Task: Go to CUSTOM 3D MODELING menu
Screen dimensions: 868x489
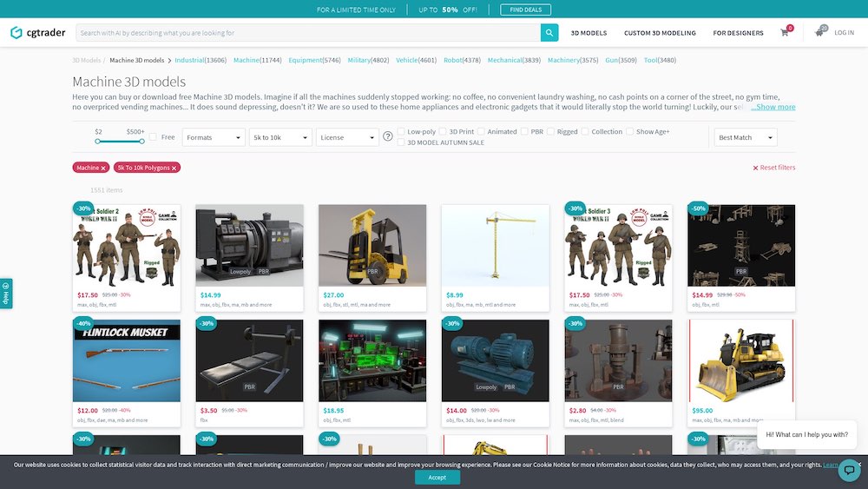Action: [x=660, y=33]
